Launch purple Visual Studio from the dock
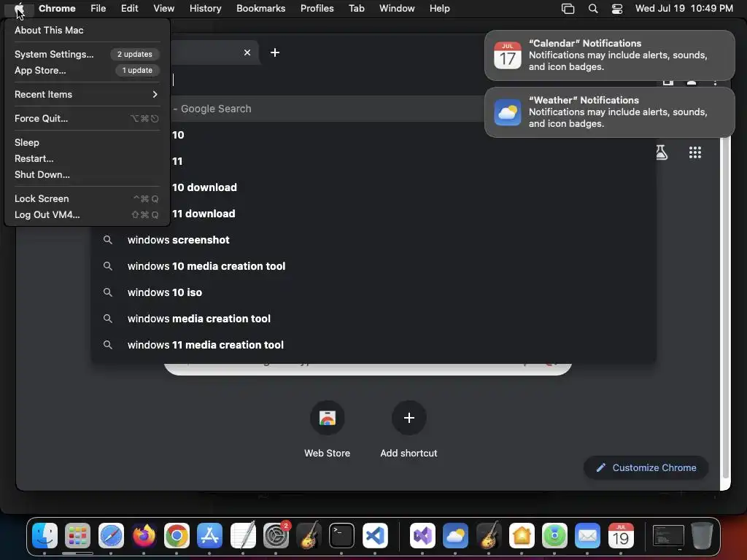 [422, 536]
